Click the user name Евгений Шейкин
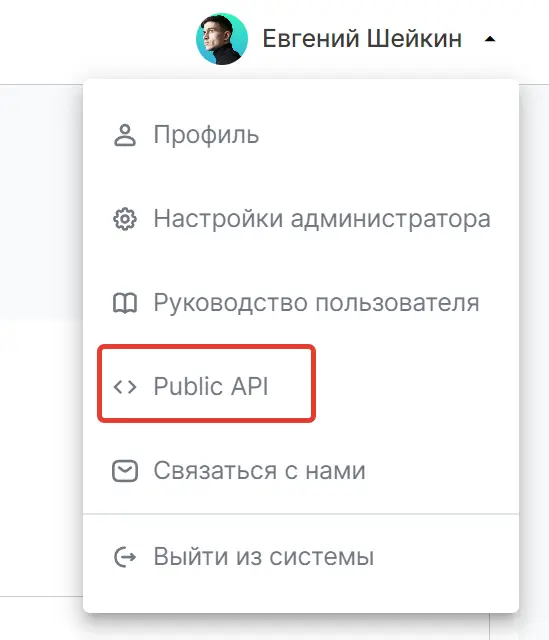 point(362,39)
